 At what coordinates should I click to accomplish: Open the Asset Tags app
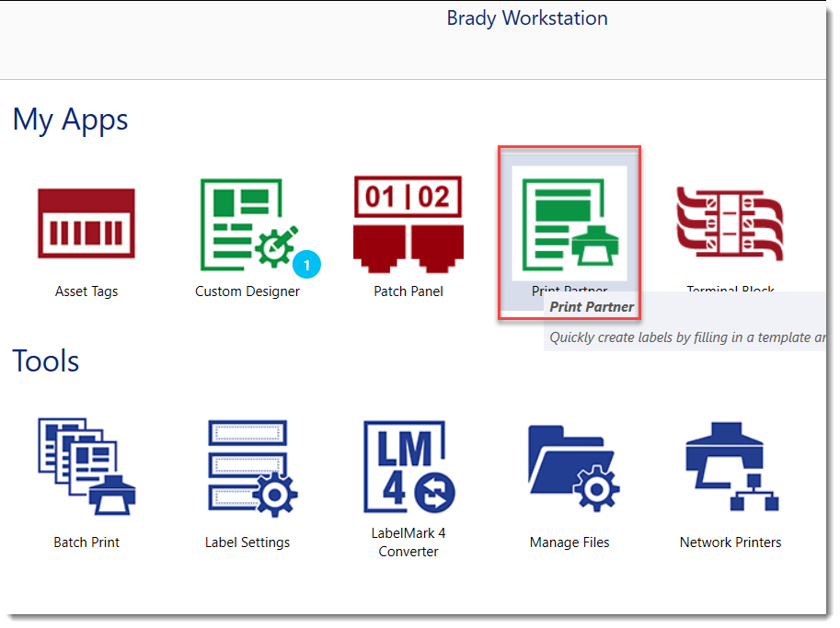pos(86,223)
